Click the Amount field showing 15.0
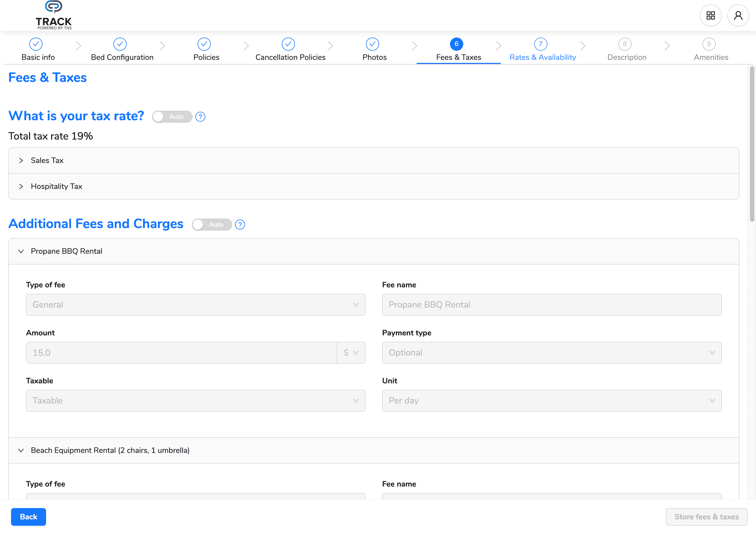756x534 pixels. [x=182, y=353]
